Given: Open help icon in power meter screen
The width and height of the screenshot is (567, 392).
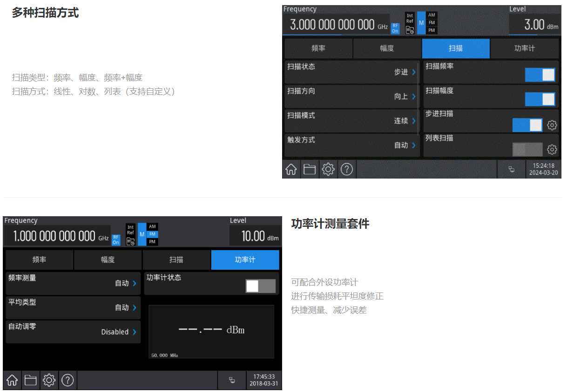Looking at the screenshot, I should (67, 380).
